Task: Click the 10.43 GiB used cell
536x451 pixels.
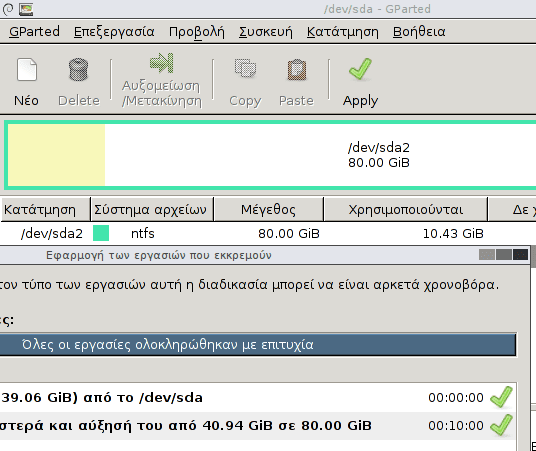Action: (453, 234)
